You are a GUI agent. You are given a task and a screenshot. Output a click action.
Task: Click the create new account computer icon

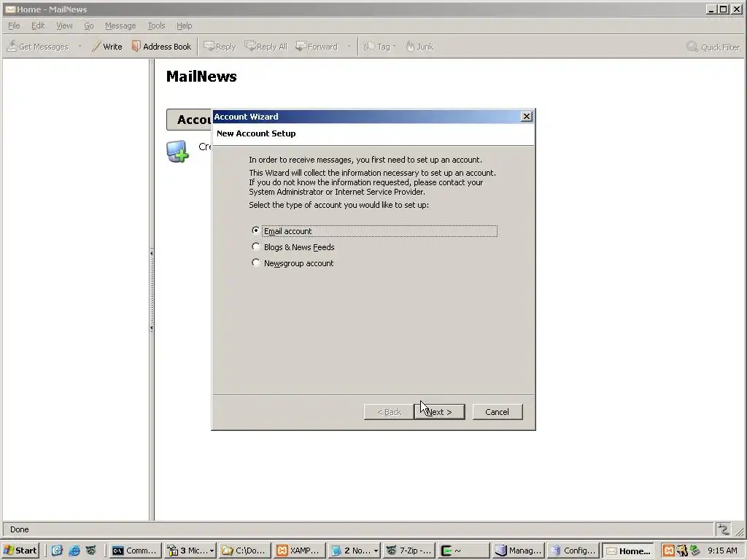(177, 152)
